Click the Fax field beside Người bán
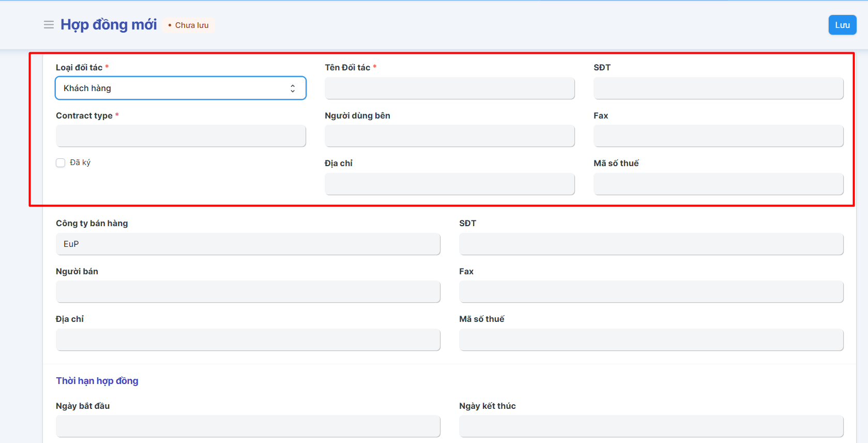 pyautogui.click(x=651, y=292)
